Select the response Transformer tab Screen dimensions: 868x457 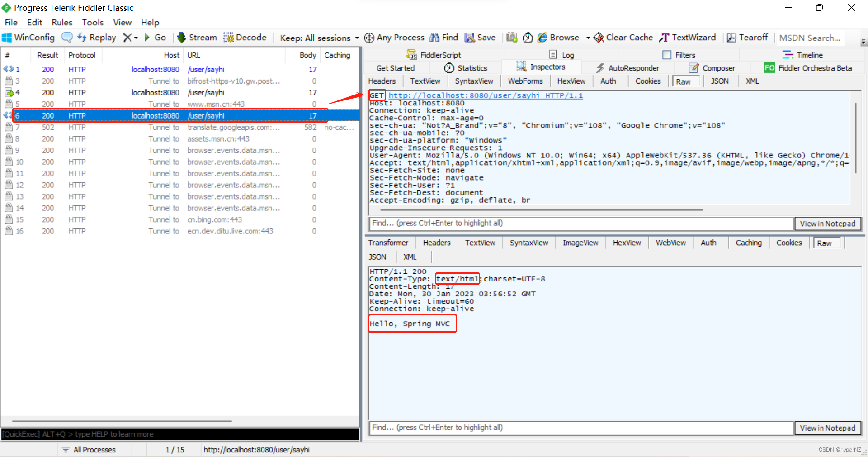[x=388, y=243]
